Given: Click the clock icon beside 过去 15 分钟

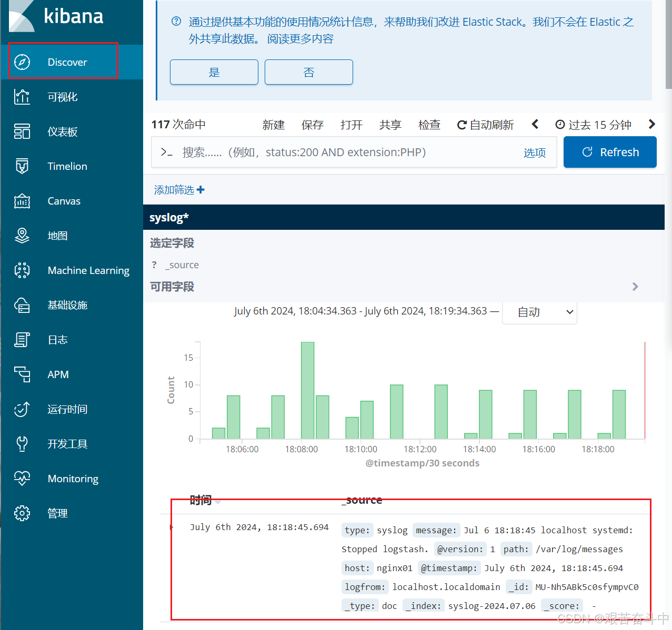Looking at the screenshot, I should (x=560, y=125).
